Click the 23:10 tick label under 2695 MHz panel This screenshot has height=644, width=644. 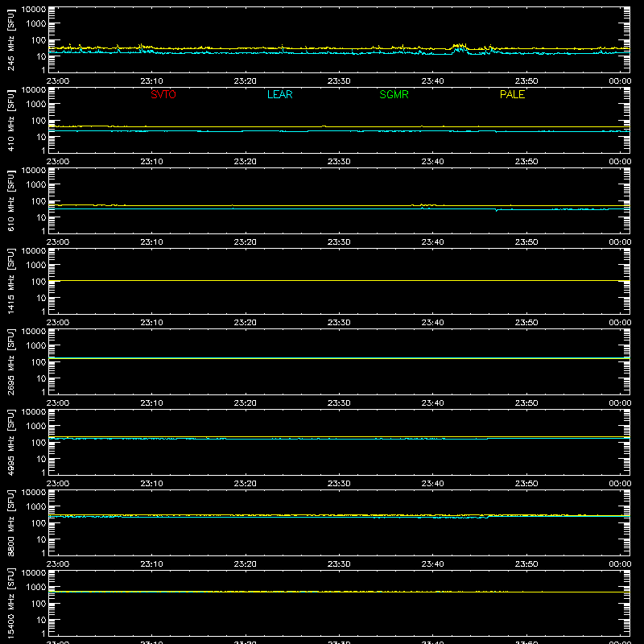pyautogui.click(x=151, y=403)
